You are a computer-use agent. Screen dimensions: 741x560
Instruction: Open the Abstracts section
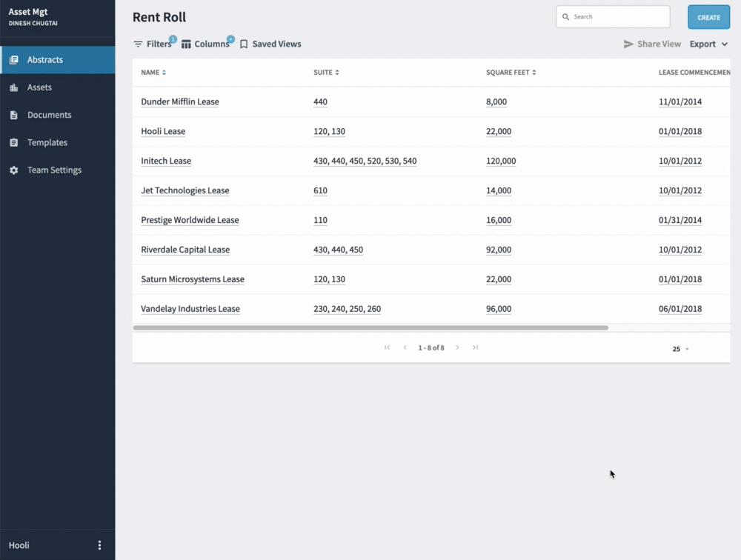58,60
